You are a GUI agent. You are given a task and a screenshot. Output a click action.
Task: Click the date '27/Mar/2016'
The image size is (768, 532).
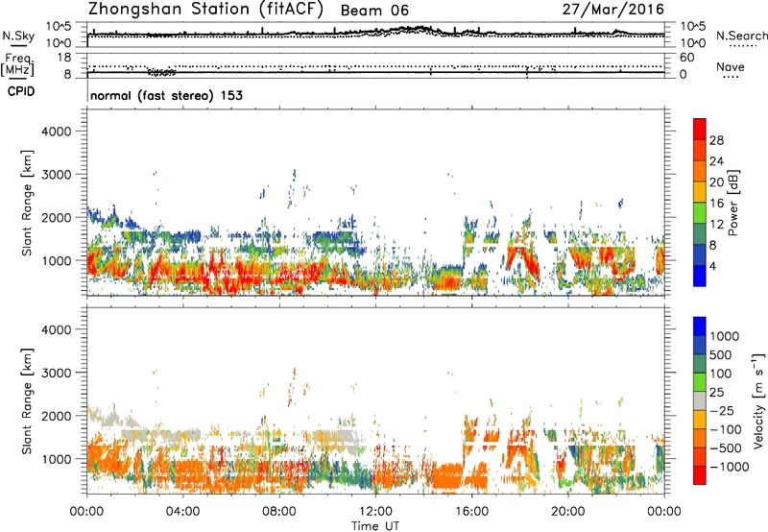[x=612, y=10]
